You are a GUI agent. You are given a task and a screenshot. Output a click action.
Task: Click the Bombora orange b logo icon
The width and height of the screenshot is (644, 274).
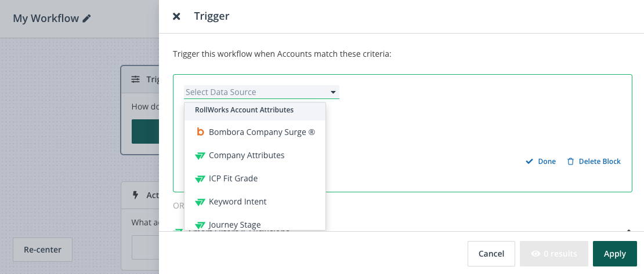[200, 132]
